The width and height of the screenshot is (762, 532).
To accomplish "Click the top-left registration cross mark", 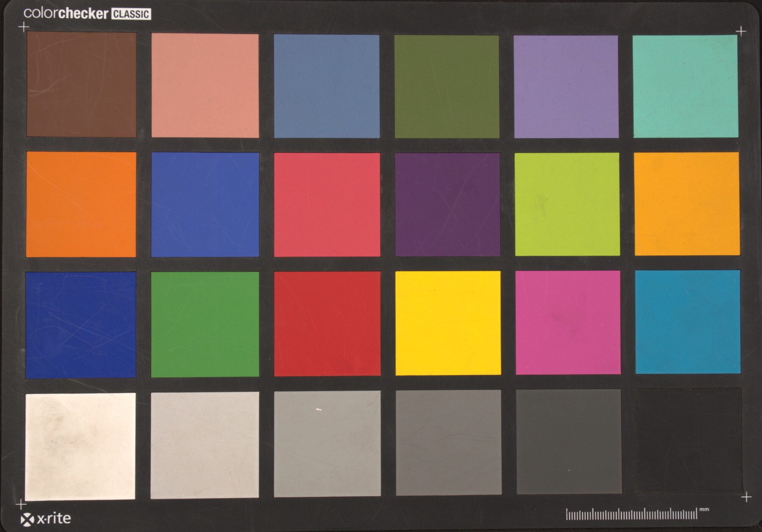I will [x=24, y=27].
